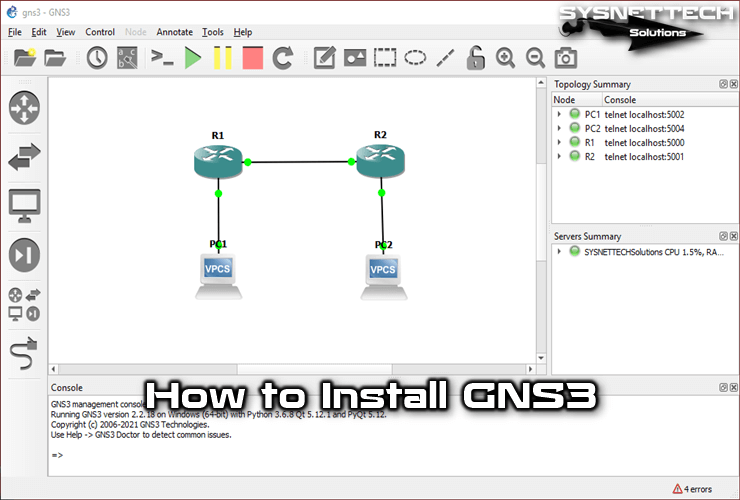Activate the add a link cable tool

24,353
